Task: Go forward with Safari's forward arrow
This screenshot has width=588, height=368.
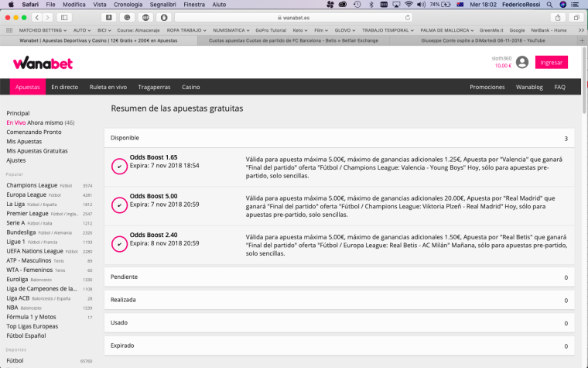Action: [x=47, y=17]
